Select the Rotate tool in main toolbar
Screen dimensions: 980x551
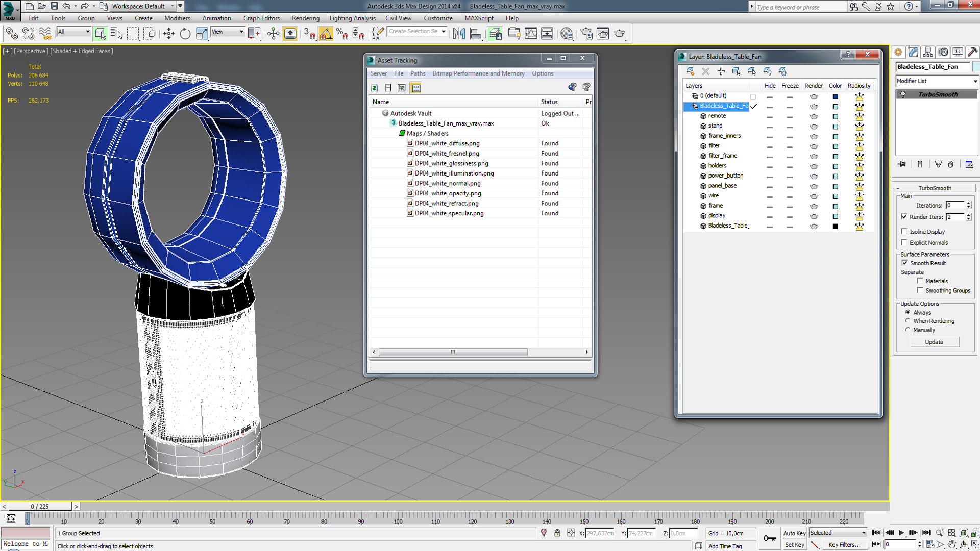pos(185,34)
